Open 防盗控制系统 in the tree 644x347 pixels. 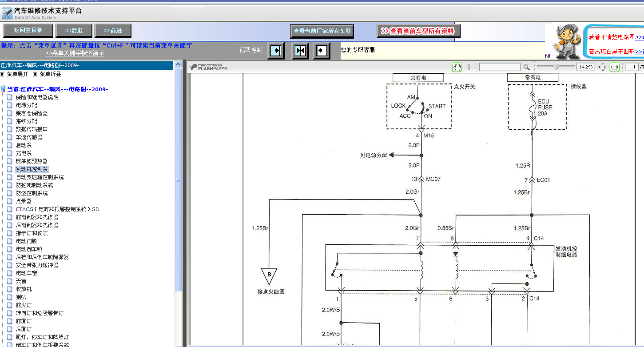click(32, 193)
